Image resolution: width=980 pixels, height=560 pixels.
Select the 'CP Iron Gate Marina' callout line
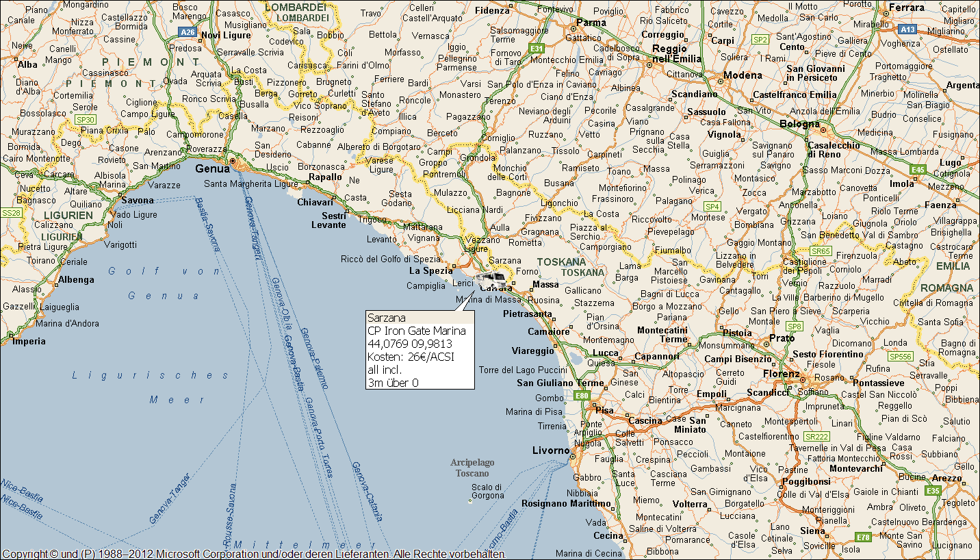tap(416, 331)
